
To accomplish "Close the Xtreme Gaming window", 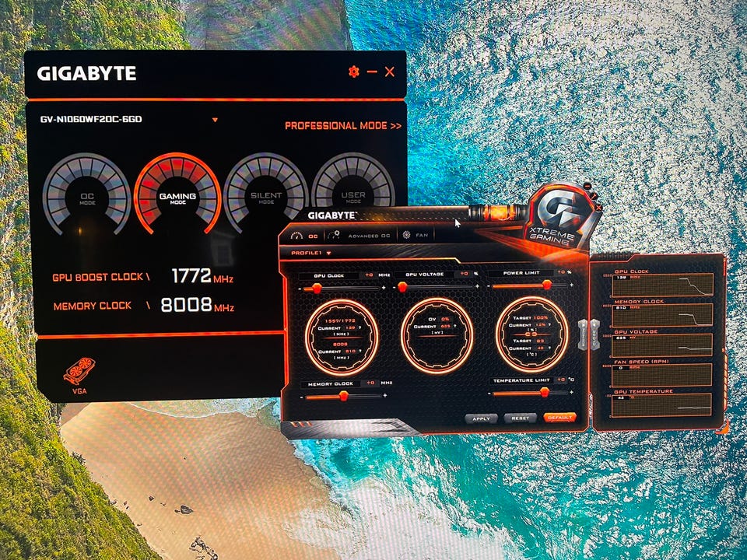I will [599, 208].
